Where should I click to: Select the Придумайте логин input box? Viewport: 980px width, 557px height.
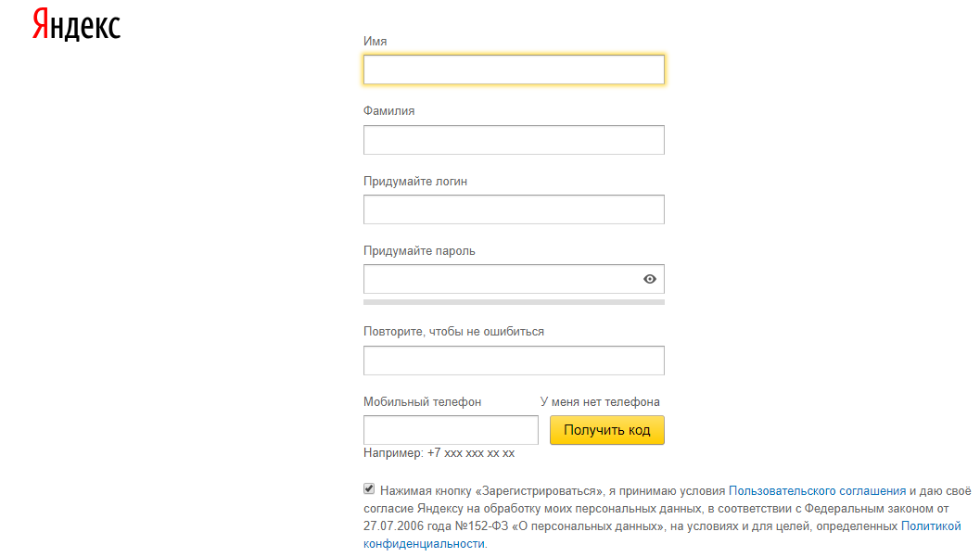pyautogui.click(x=514, y=209)
